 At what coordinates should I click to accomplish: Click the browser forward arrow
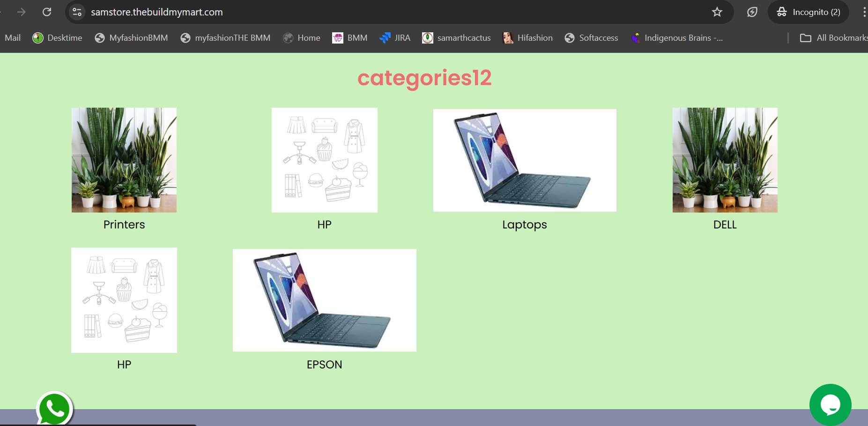click(22, 12)
